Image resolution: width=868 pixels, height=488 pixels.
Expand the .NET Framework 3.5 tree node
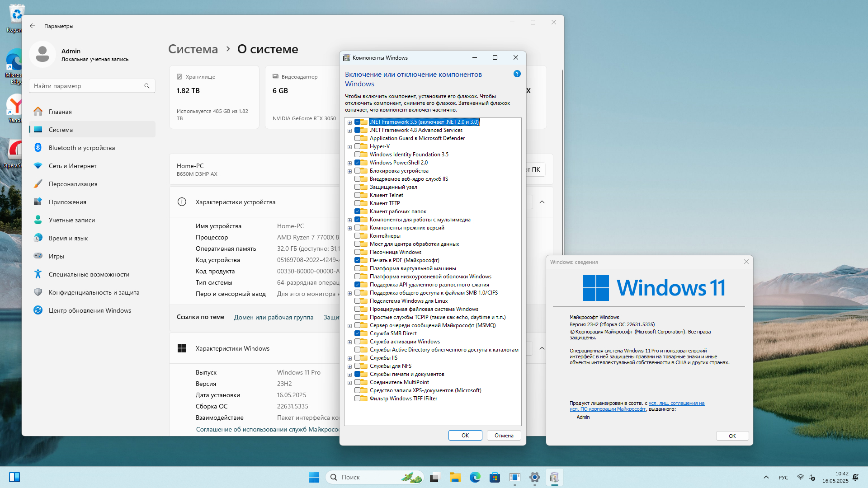pos(349,122)
